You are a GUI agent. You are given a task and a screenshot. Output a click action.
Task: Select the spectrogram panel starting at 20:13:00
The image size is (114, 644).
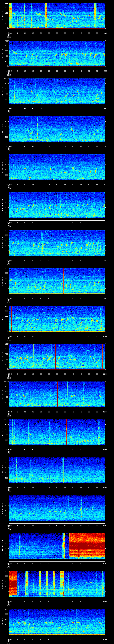[x=57, y=470]
